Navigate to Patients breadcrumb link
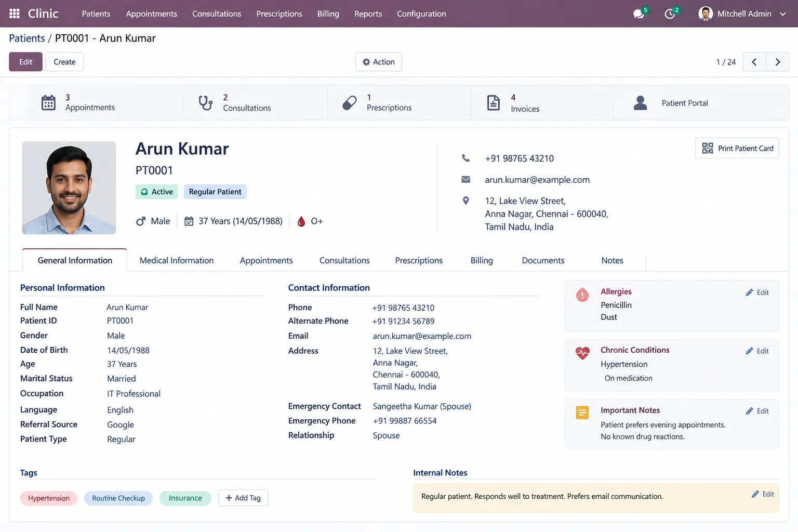 click(27, 38)
